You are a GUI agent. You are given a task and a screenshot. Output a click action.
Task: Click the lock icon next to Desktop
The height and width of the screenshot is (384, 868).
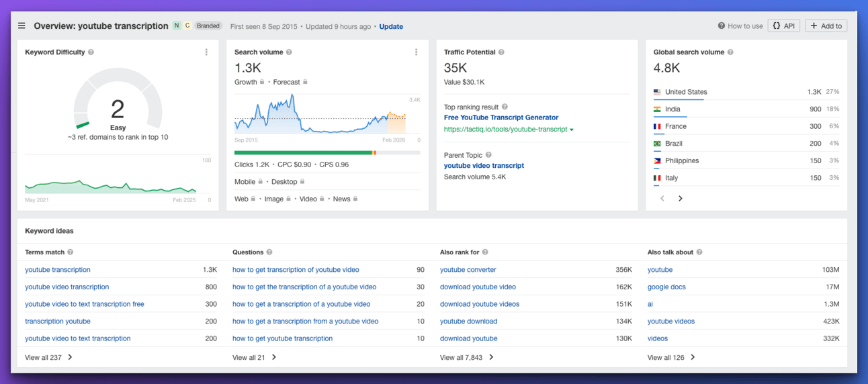[302, 182]
